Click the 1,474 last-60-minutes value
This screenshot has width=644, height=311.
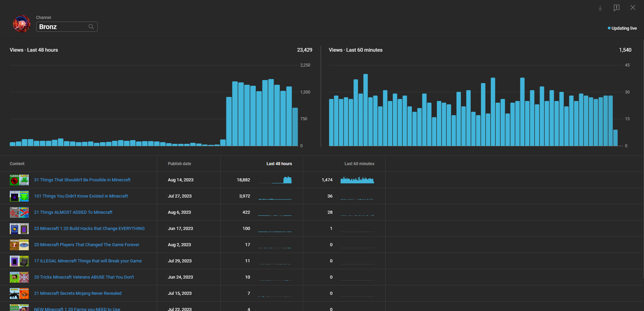click(327, 180)
